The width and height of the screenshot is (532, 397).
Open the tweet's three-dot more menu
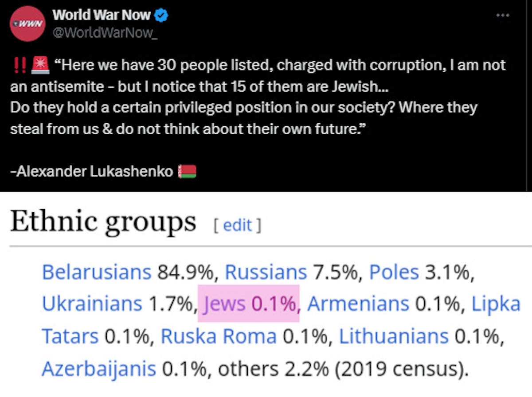[x=503, y=16]
